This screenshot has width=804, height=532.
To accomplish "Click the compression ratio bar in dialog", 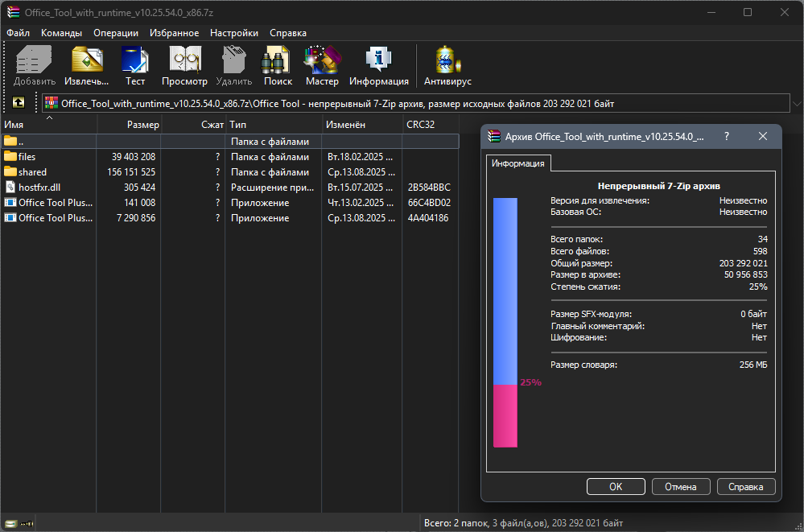I will click(505, 322).
